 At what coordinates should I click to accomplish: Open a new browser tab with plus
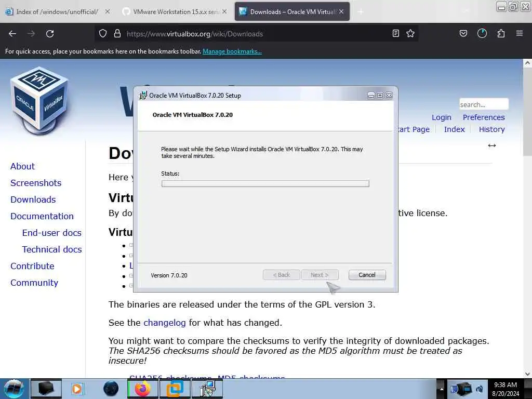361,12
